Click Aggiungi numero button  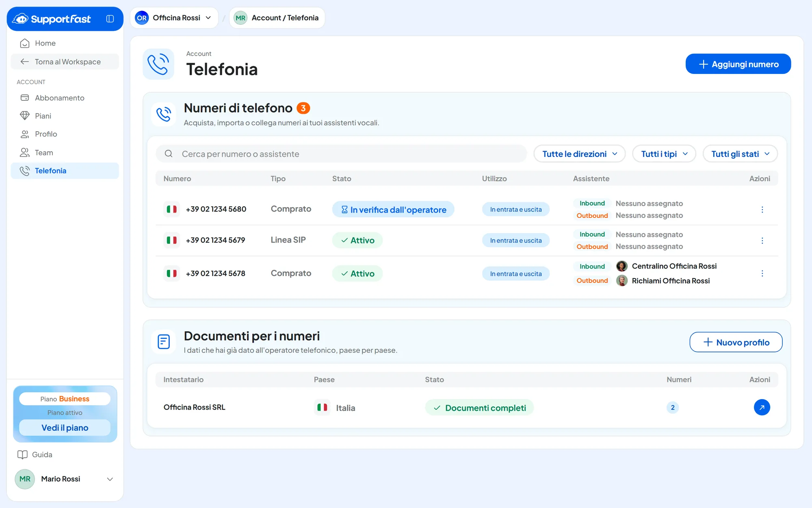(x=738, y=64)
